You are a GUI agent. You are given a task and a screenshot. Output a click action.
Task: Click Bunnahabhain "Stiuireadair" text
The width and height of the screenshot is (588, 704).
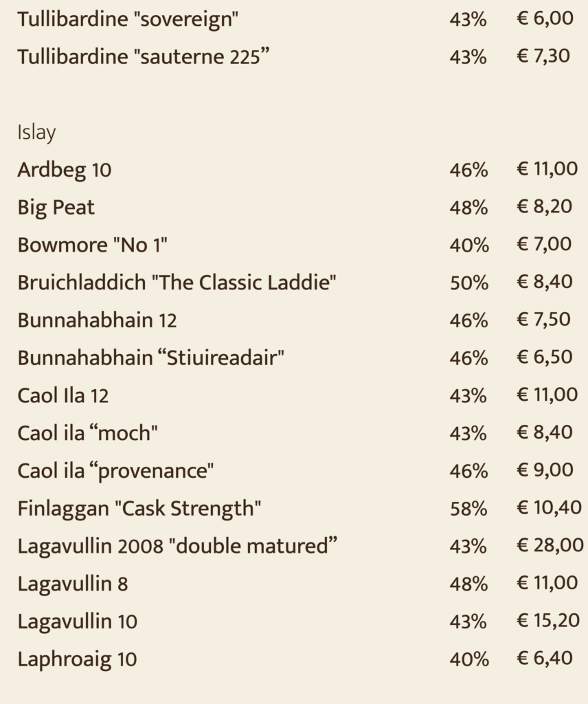[x=150, y=358]
